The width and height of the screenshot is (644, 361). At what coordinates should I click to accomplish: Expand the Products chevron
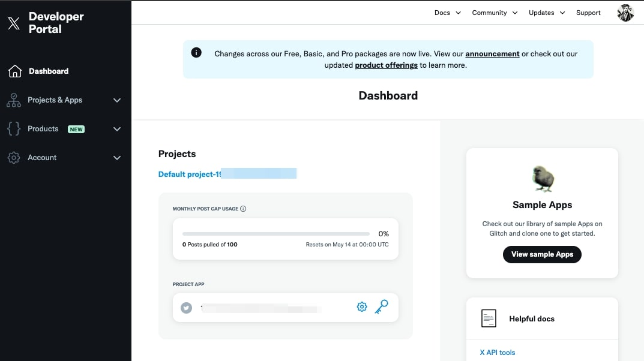click(117, 129)
